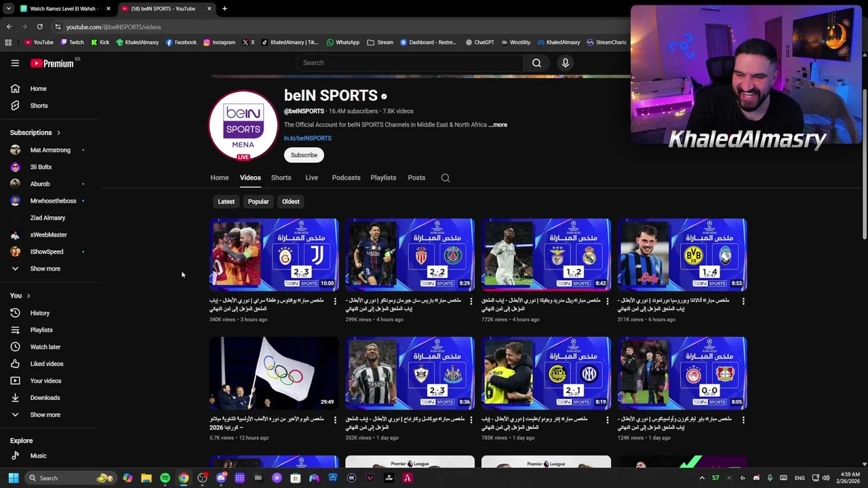
Task: Play the Newcastle 2-3 highlight thumbnail
Action: (x=410, y=373)
